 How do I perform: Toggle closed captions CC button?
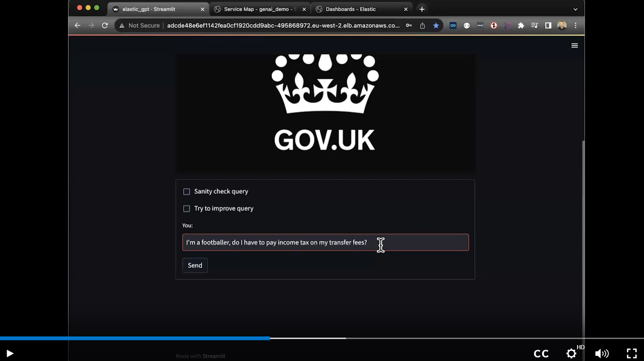tap(541, 354)
